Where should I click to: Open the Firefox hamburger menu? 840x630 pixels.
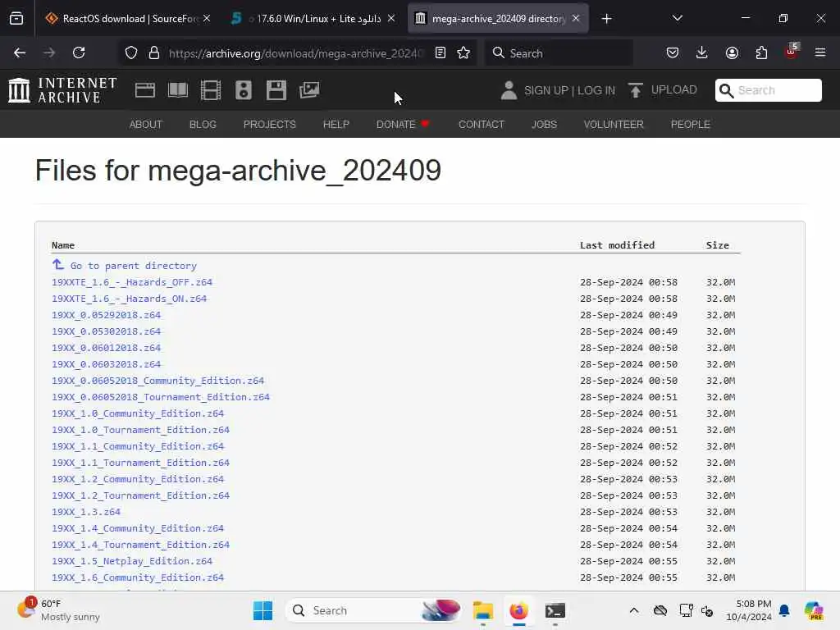[819, 52]
